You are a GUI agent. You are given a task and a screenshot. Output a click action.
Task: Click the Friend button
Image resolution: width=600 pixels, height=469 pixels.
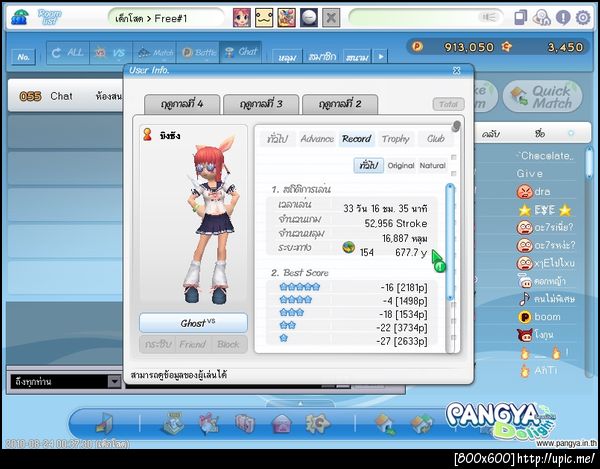click(x=193, y=344)
